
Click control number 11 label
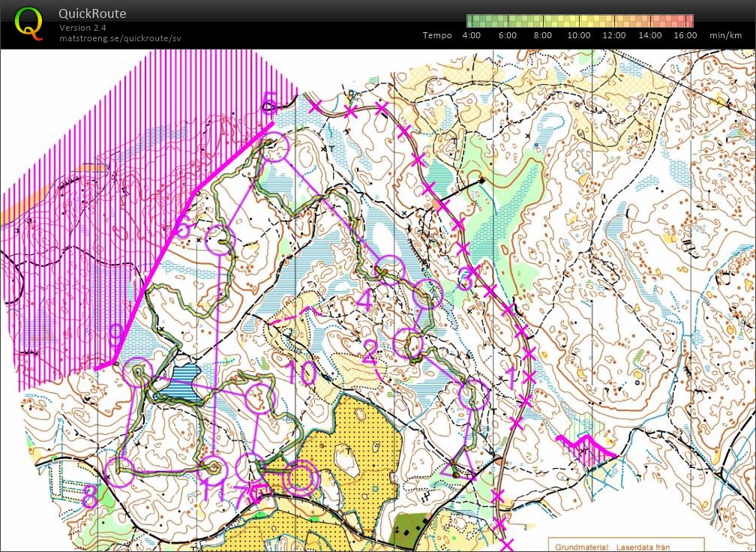pos(211,489)
